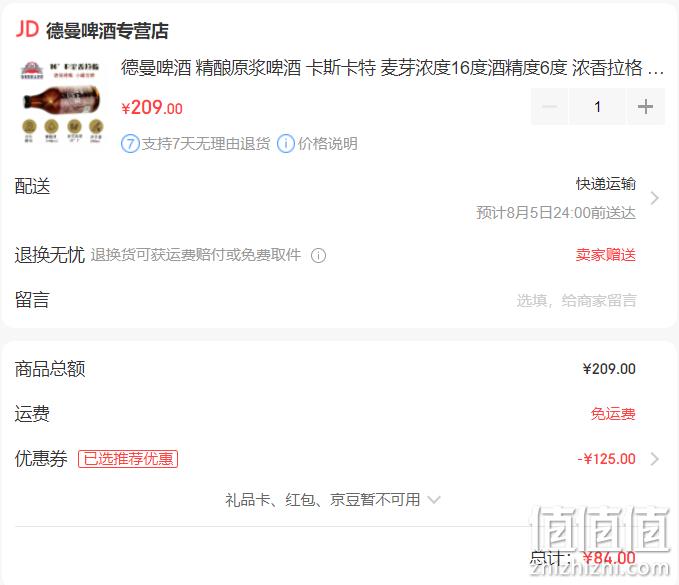Click the info icon next to 退换无忧

pyautogui.click(x=319, y=255)
